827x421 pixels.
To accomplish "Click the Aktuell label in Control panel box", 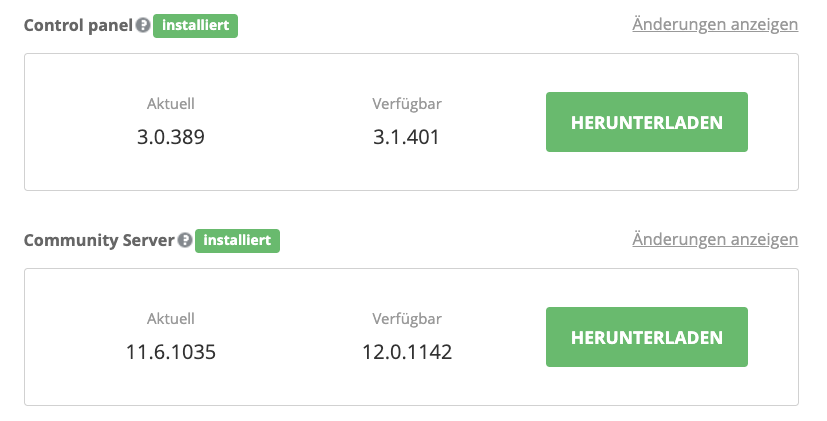I will click(x=170, y=104).
